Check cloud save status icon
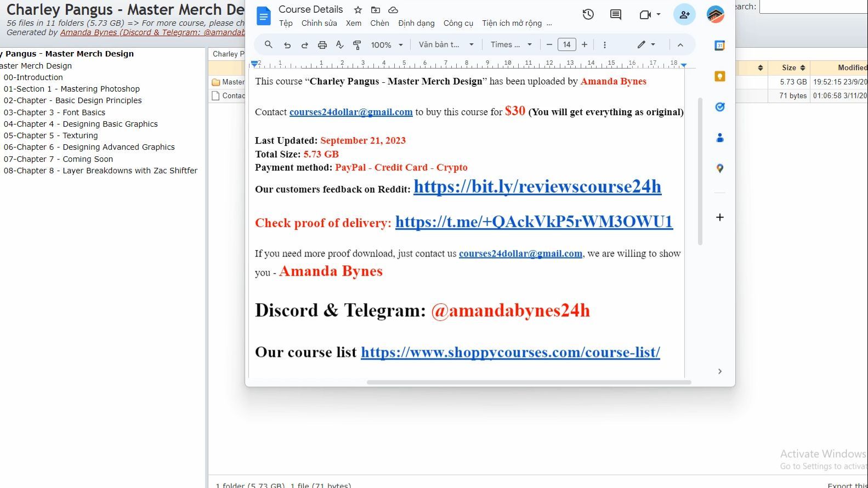The image size is (868, 488). [393, 10]
